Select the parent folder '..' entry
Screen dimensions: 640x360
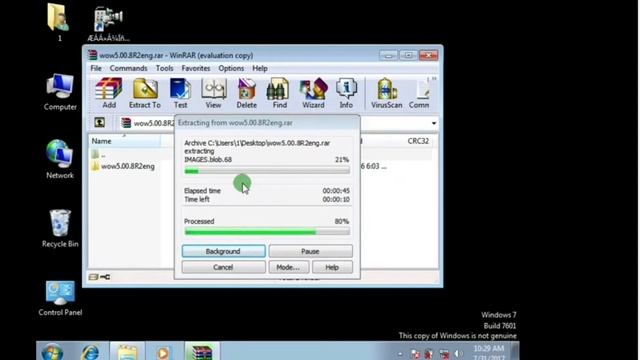coord(99,154)
